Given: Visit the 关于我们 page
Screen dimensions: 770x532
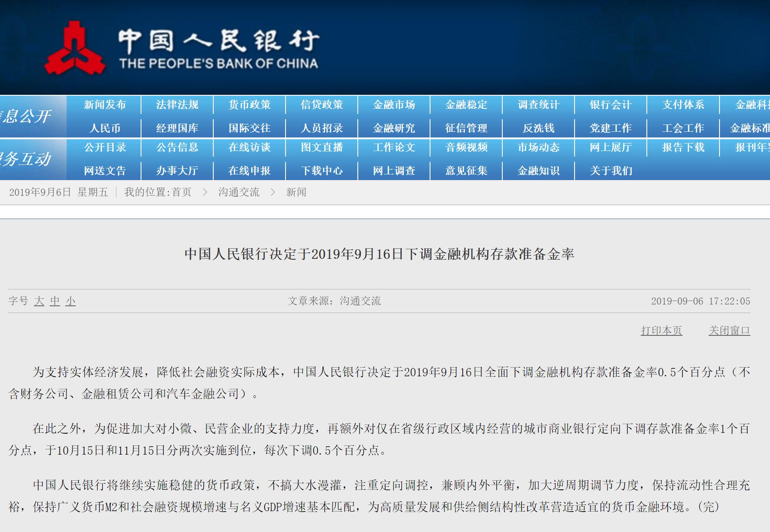Looking at the screenshot, I should (x=611, y=171).
